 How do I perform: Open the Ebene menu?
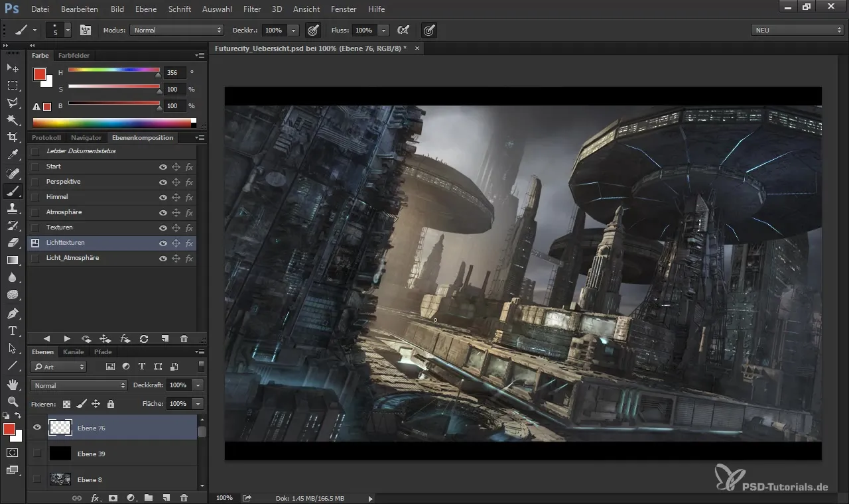pos(146,9)
